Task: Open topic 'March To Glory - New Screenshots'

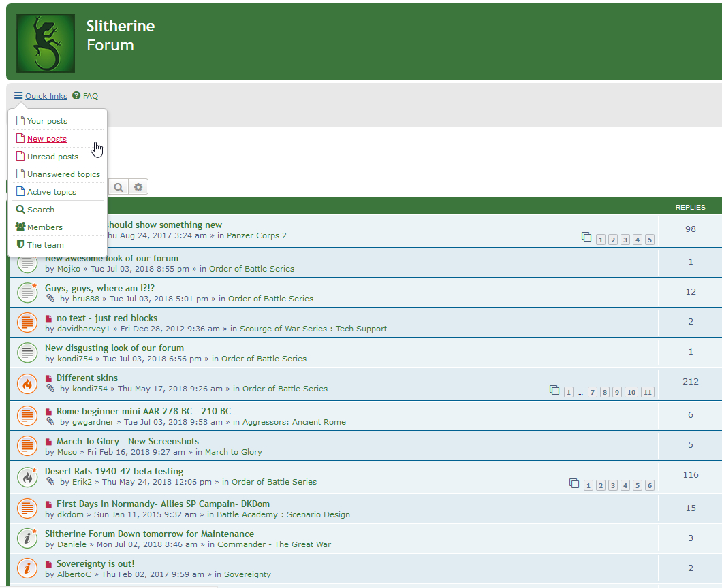Action: coord(127,441)
